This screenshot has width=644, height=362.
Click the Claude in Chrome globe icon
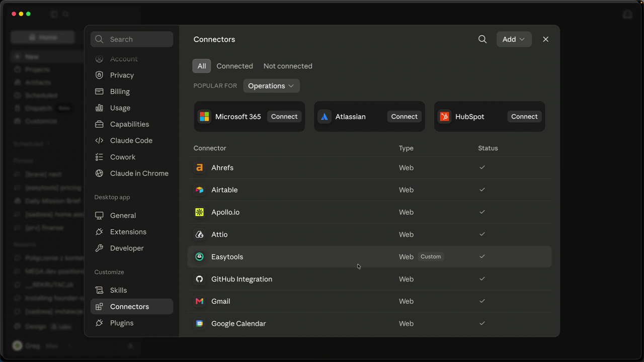(x=99, y=173)
